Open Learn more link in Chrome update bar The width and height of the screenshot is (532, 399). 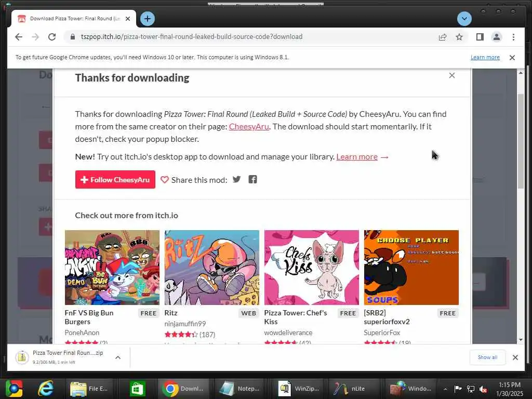tap(485, 57)
